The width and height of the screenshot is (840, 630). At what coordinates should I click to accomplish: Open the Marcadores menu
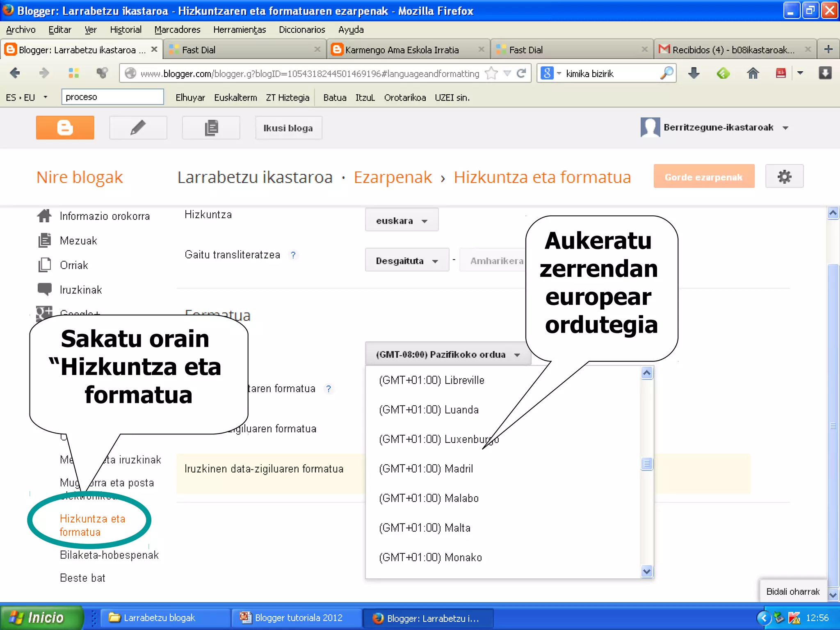pos(177,30)
